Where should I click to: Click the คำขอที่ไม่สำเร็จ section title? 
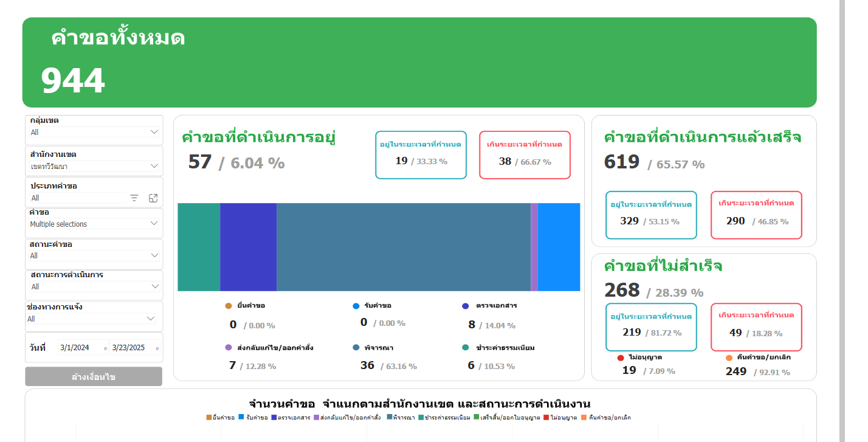663,266
